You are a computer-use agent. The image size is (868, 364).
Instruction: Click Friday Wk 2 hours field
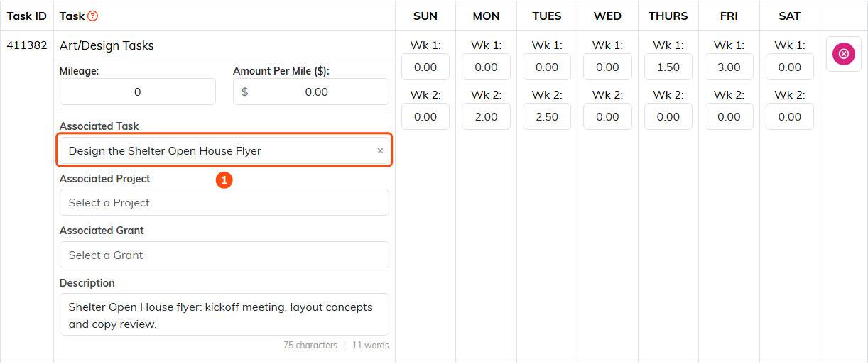[729, 116]
